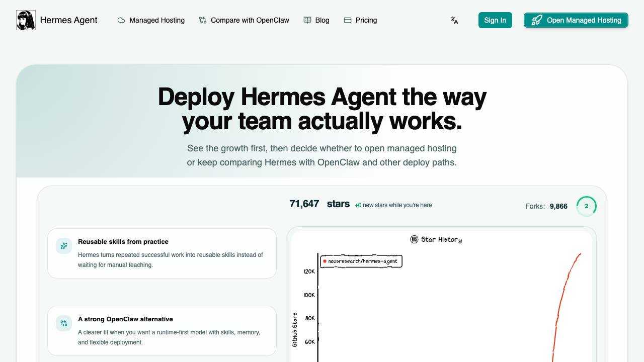Click the sparkle icon on Reusable skills card
The width and height of the screenshot is (644, 362).
point(64,246)
